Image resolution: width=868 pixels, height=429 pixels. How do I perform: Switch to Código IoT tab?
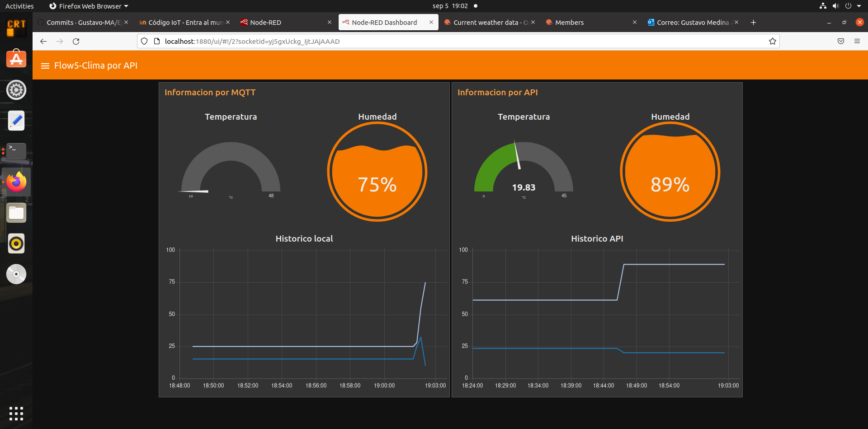(x=184, y=23)
